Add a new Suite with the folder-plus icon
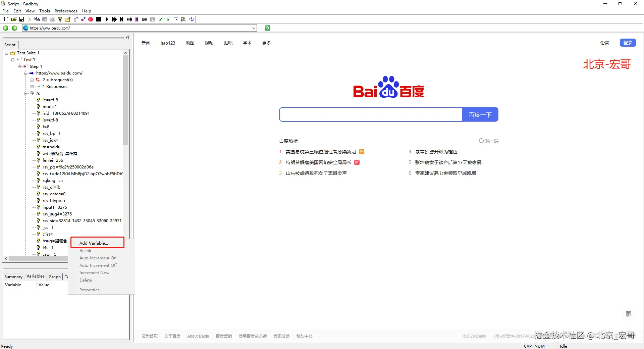Viewport: 644px width, 349px height. pyautogui.click(x=68, y=19)
